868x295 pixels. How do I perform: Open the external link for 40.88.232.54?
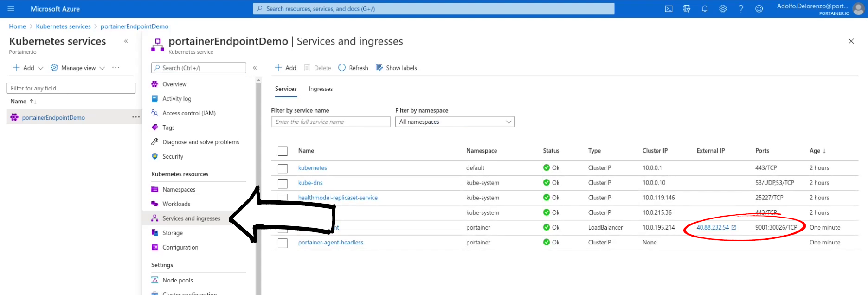tap(733, 228)
